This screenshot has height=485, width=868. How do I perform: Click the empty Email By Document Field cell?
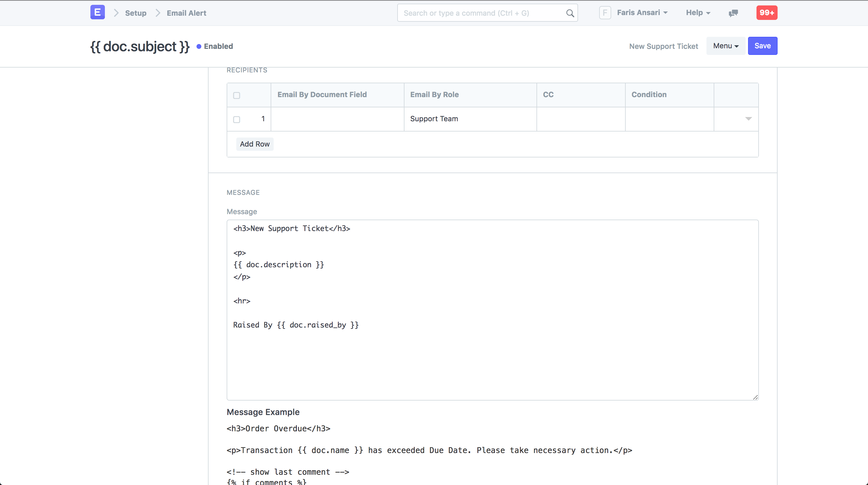pyautogui.click(x=337, y=119)
